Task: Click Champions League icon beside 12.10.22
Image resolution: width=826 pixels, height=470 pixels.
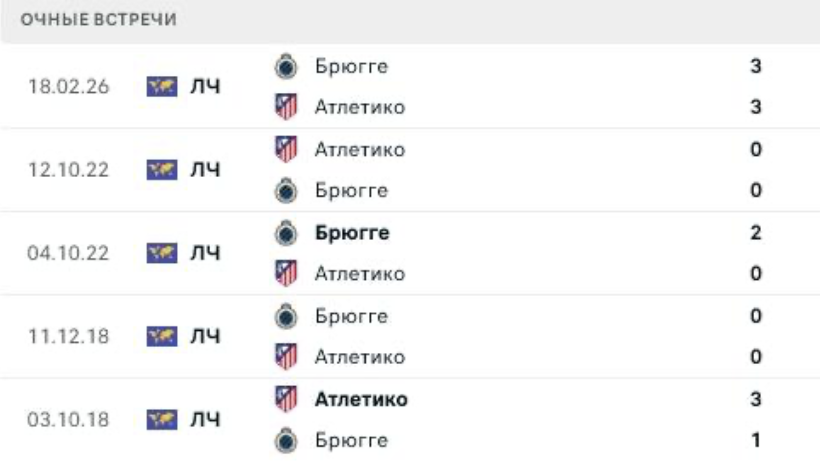Action: click(x=161, y=170)
